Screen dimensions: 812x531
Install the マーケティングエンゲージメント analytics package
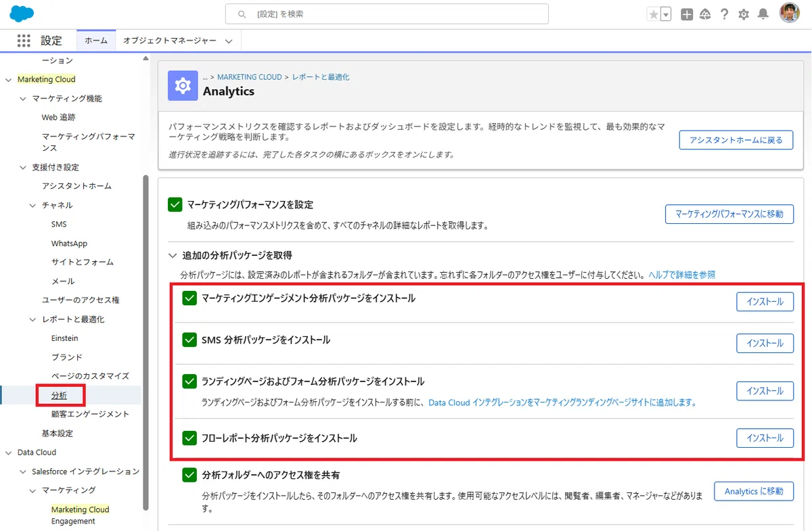point(765,302)
